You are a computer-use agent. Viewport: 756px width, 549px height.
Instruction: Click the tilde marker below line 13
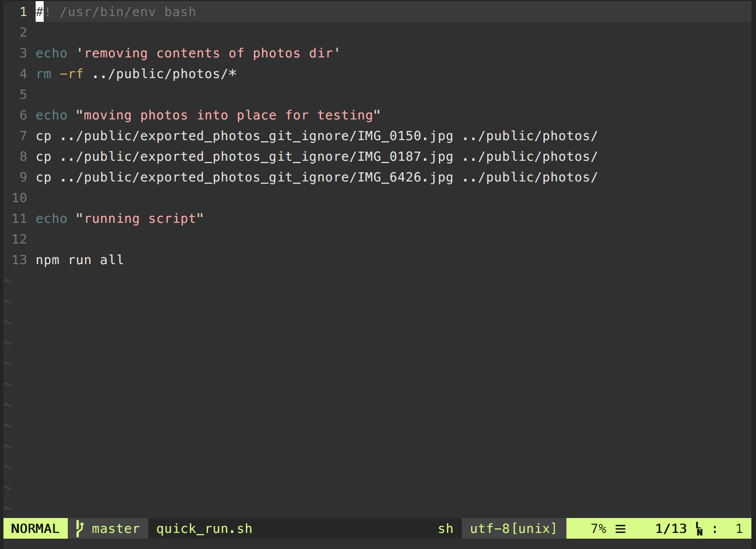point(7,281)
